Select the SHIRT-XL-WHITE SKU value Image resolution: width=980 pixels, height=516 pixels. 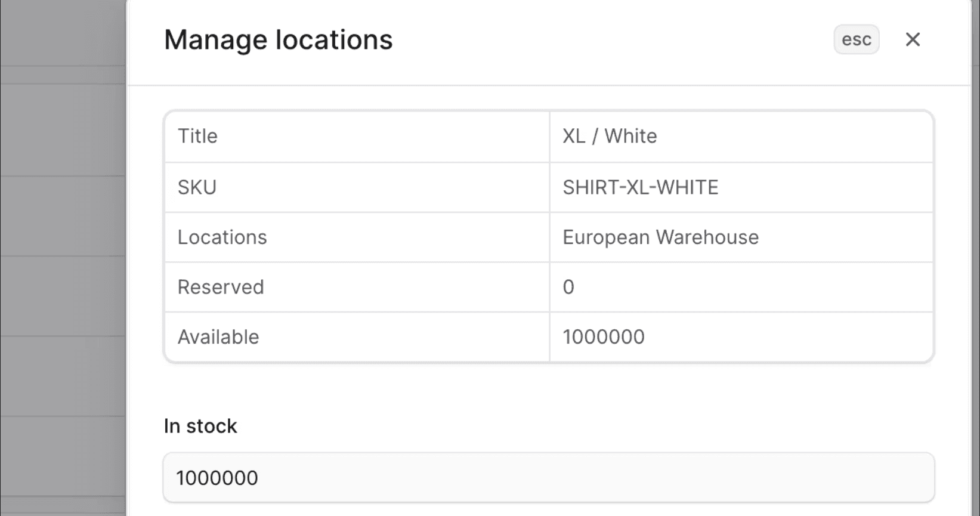[x=640, y=187]
